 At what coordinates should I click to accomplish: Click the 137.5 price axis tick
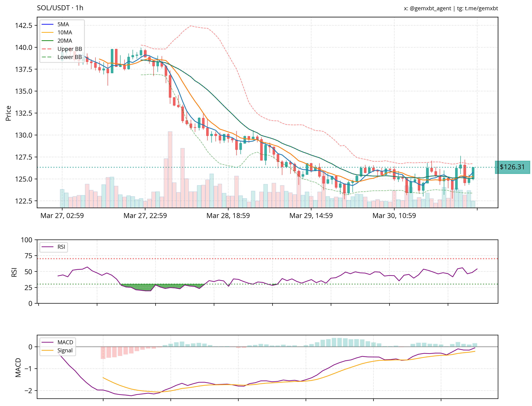[x=23, y=69]
